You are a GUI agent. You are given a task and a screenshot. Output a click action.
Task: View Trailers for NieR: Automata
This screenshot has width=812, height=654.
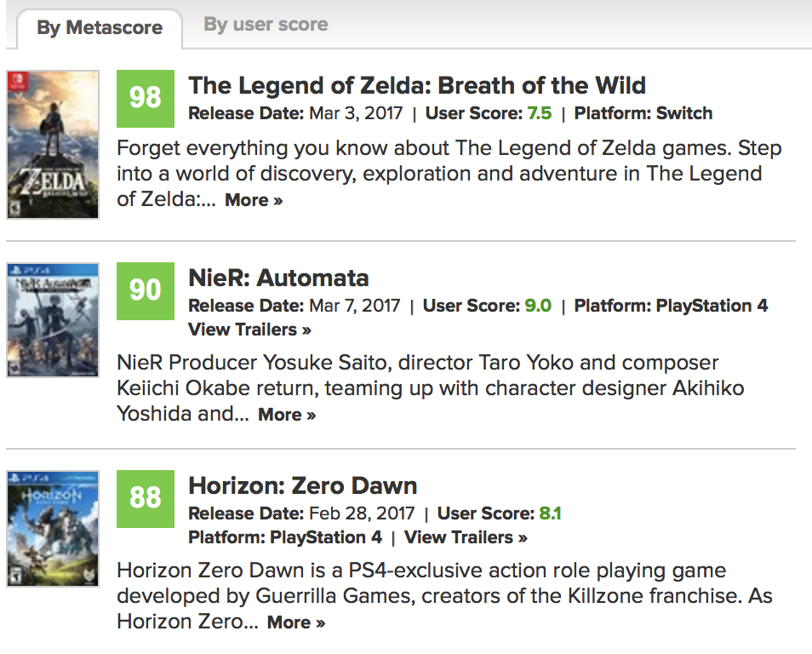249,330
